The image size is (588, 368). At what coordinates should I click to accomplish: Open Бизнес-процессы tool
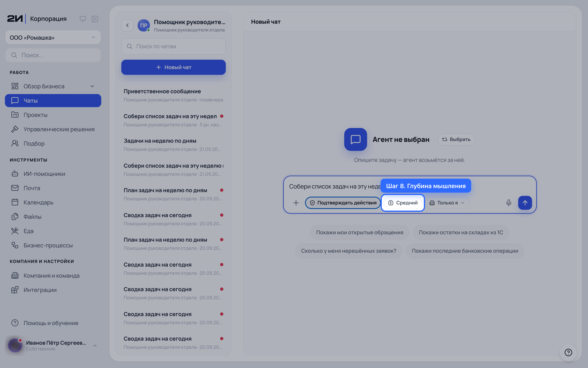coord(53,245)
